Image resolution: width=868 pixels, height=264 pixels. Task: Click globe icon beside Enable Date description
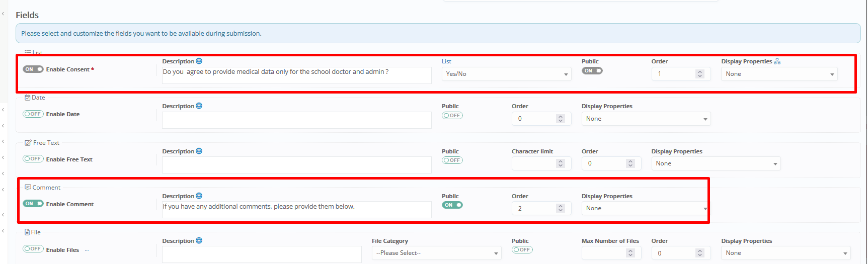(199, 106)
